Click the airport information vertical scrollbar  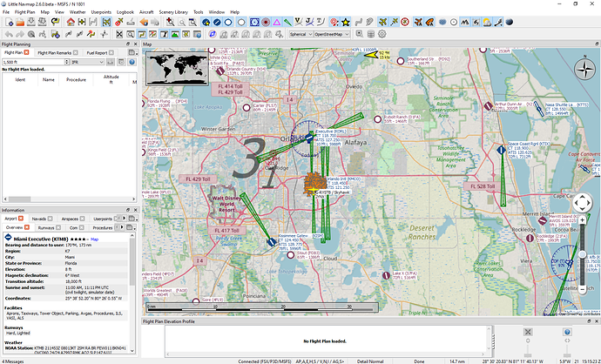132,293
